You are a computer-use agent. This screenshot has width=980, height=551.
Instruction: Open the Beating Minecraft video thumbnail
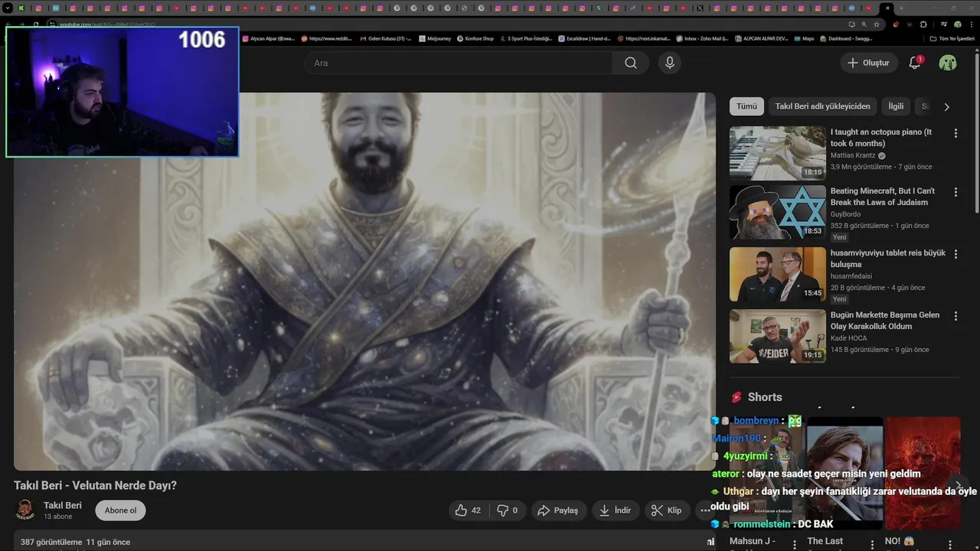coord(777,212)
